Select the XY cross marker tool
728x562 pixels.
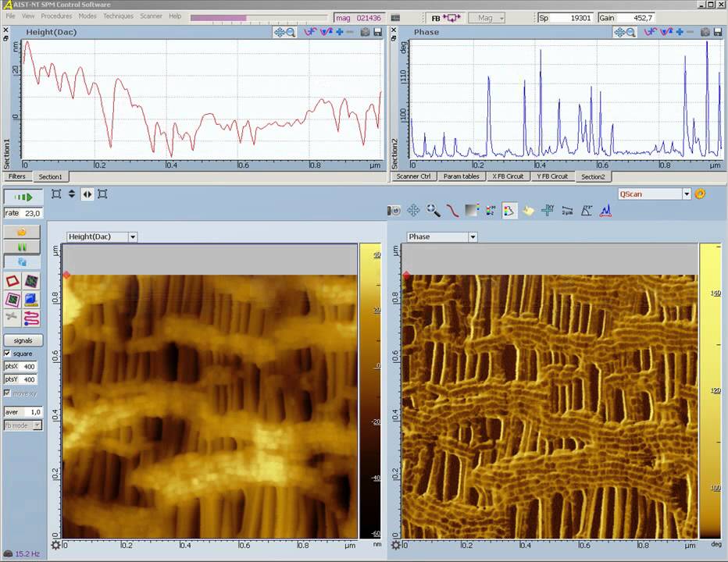548,211
